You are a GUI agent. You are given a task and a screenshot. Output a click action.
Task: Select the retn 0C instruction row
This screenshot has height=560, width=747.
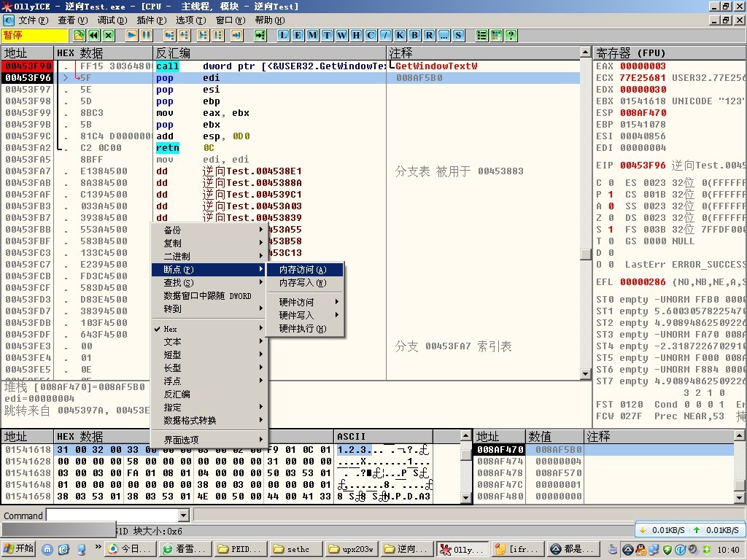[x=290, y=147]
